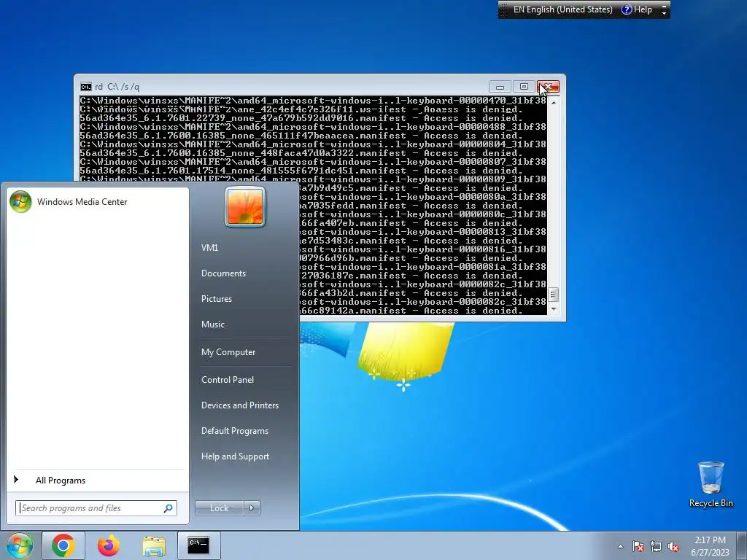
Task: Open Help and Support
Action: point(235,456)
